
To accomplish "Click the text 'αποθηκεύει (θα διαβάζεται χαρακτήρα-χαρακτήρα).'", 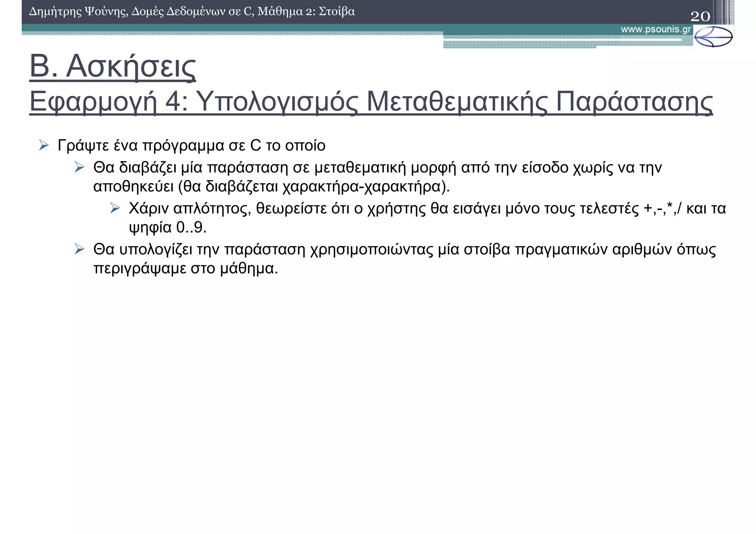I will pos(272,187).
